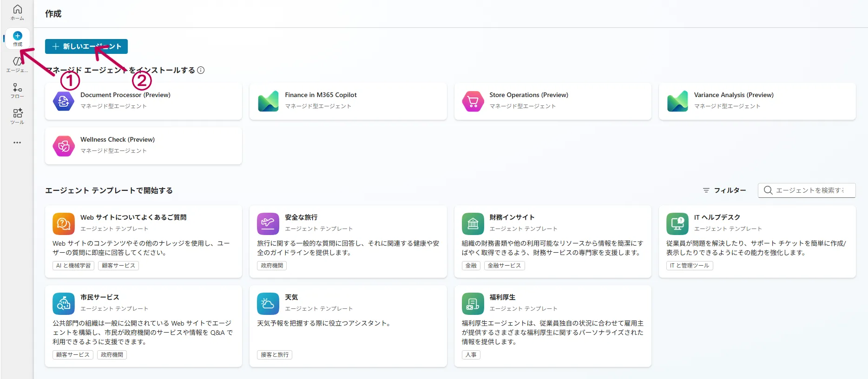Click the IT ヘルプデスク monitor icon
This screenshot has width=868, height=379.
(677, 224)
